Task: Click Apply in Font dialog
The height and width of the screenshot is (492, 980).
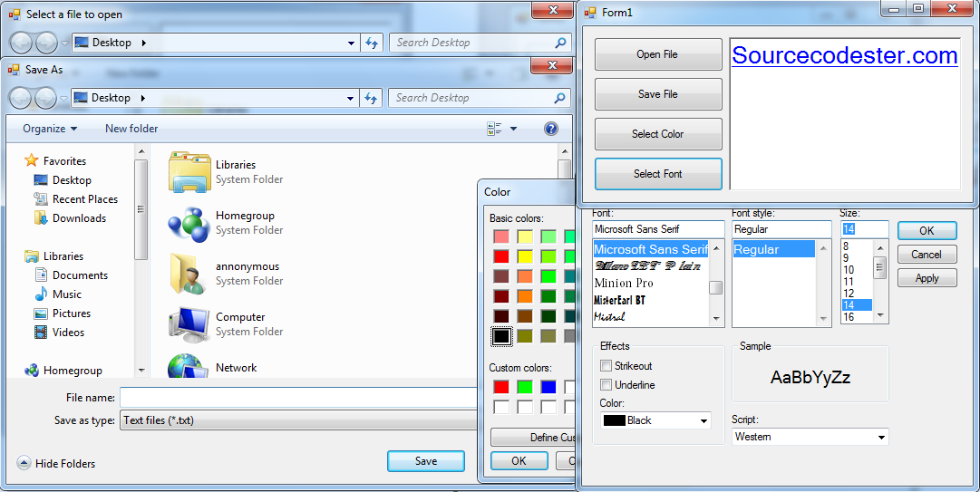Action: (927, 278)
